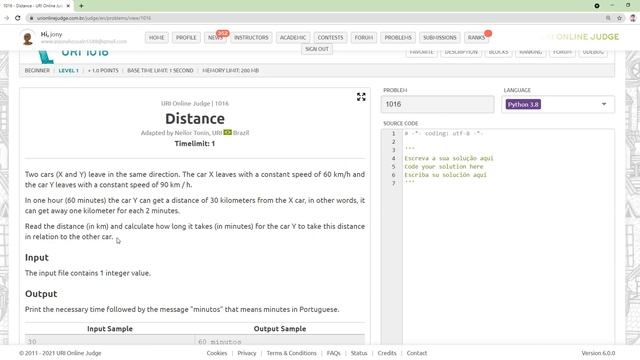This screenshot has height=360, width=640.
Task: Open a new browser tab
Action: pos(81,6)
